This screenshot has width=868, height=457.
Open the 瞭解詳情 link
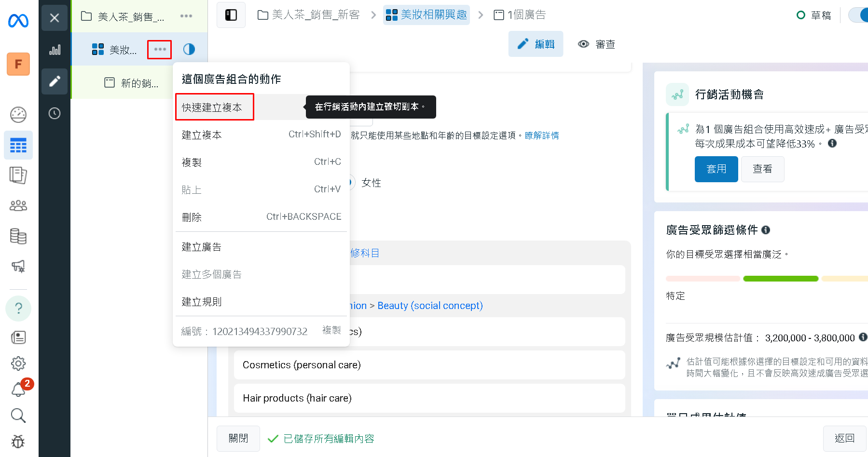(541, 135)
